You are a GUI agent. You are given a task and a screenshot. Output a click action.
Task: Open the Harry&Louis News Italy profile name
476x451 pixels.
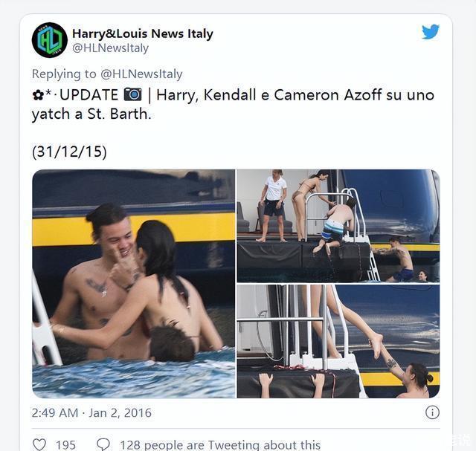(142, 33)
